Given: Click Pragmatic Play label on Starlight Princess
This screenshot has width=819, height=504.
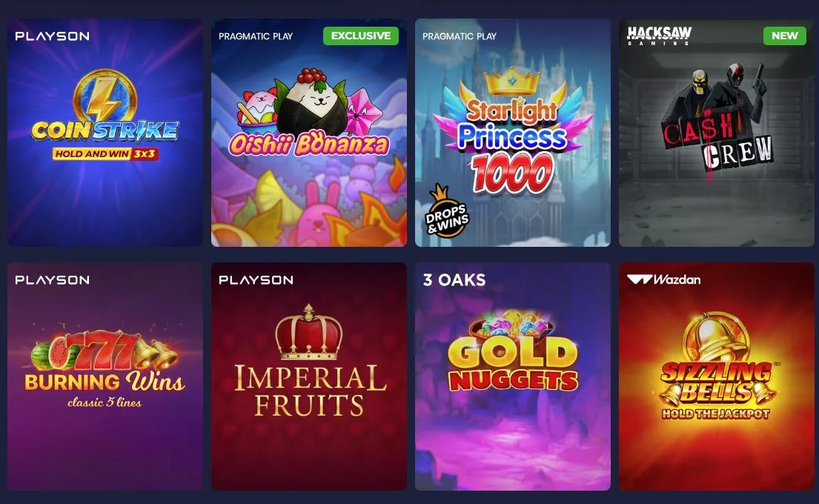Looking at the screenshot, I should pos(459,36).
